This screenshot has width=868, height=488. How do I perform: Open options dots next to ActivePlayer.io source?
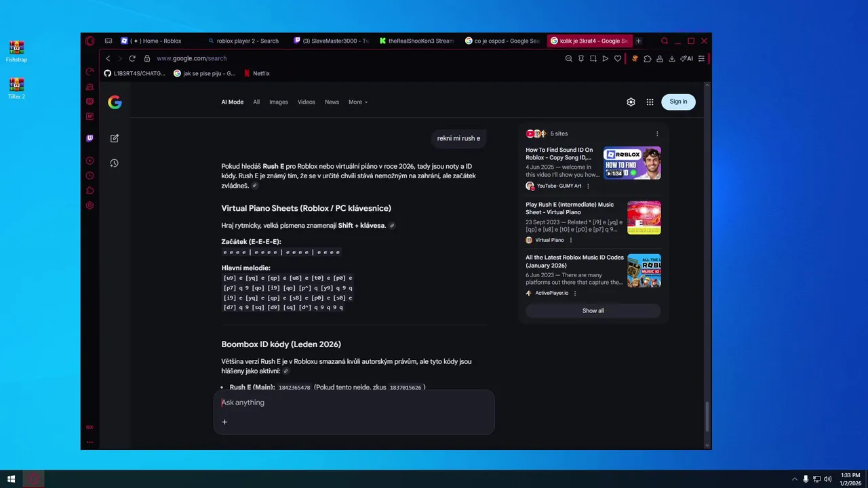pyautogui.click(x=575, y=293)
